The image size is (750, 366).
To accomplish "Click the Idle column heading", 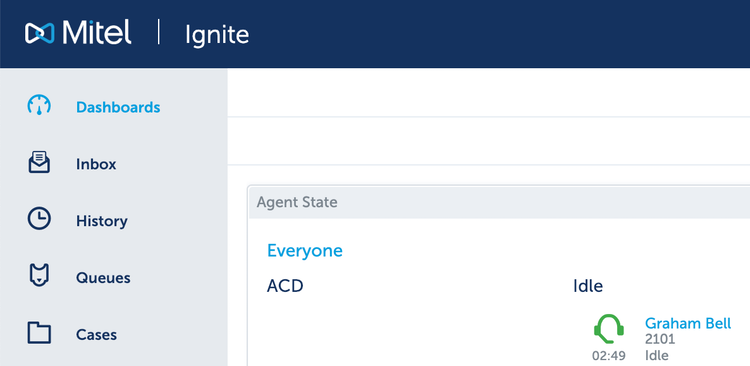I will 588,286.
